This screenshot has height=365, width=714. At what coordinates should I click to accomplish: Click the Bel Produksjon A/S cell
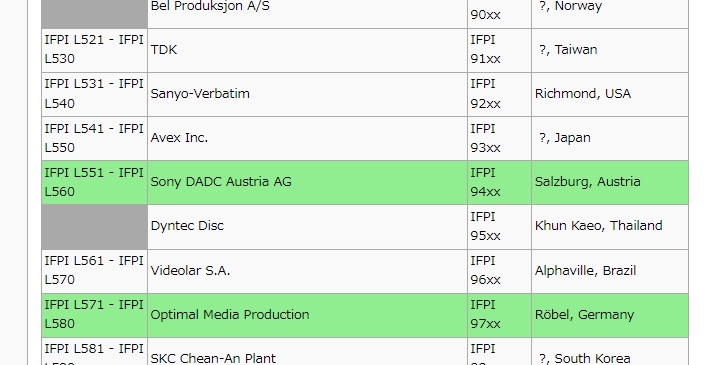click(x=307, y=14)
